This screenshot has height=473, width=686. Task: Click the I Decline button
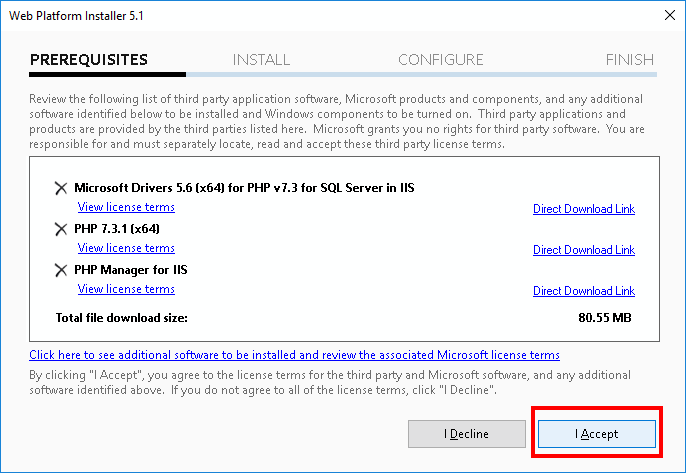(467, 434)
